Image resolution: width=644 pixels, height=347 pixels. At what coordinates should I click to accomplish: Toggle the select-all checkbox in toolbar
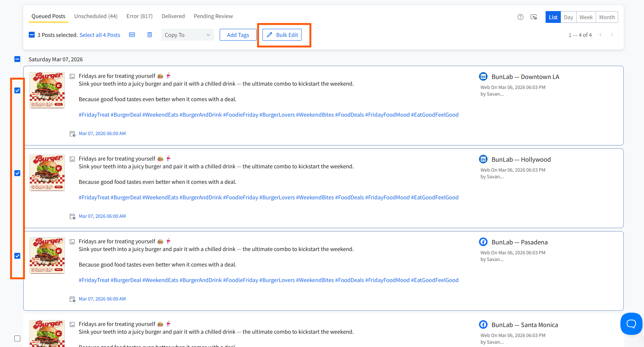[32, 35]
